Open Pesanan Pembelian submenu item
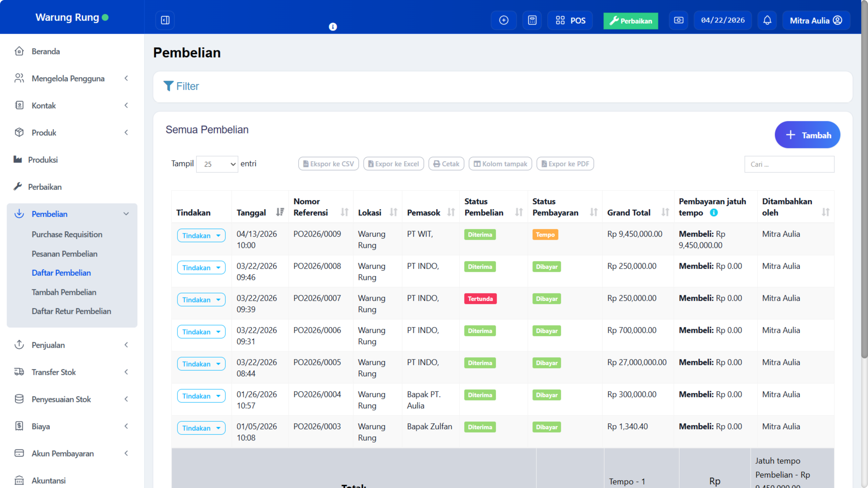The height and width of the screenshot is (488, 868). click(x=64, y=253)
